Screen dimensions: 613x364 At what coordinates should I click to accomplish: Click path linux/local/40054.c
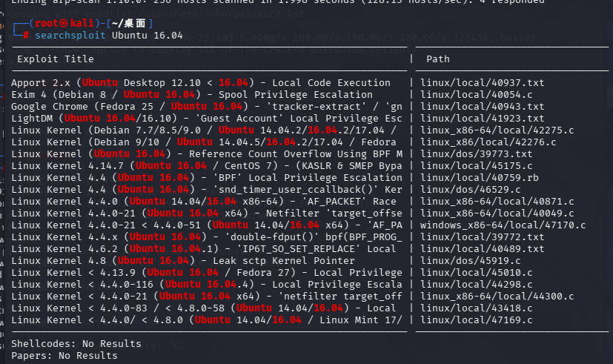(476, 95)
